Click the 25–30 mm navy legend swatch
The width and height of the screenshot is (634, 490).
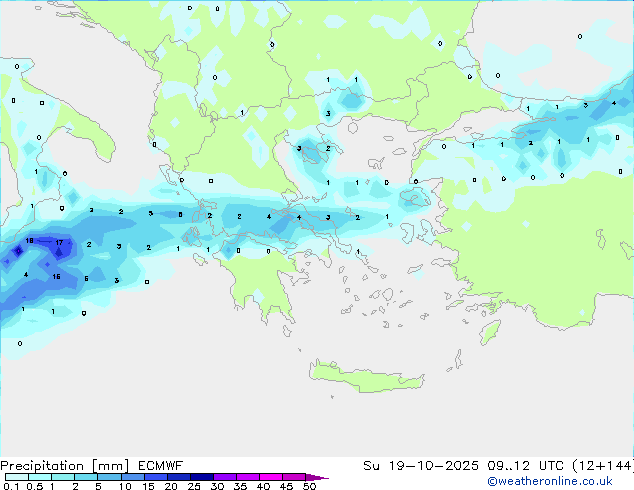(201, 477)
